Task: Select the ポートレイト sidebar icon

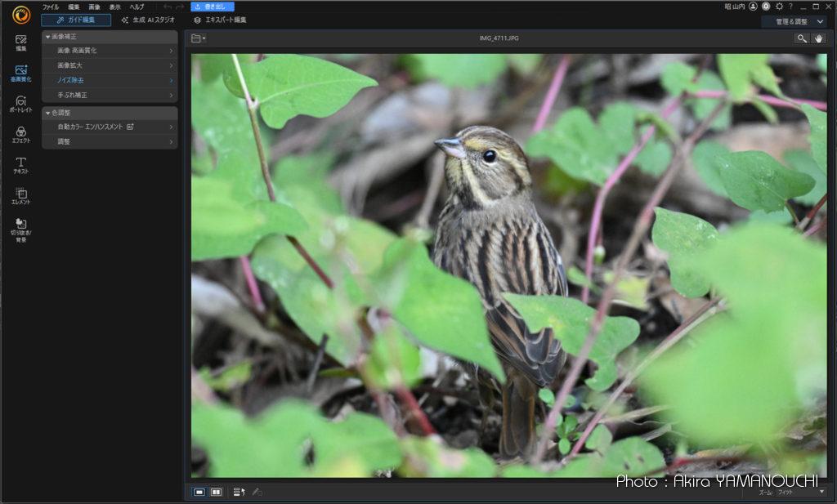Action: point(21,104)
